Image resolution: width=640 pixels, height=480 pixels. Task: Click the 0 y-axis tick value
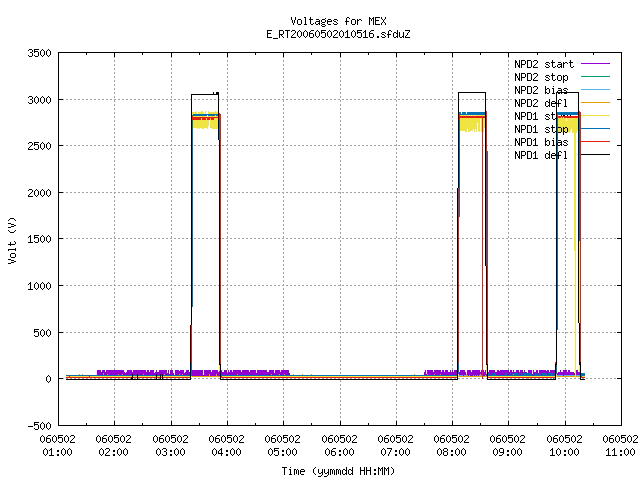pyautogui.click(x=49, y=379)
